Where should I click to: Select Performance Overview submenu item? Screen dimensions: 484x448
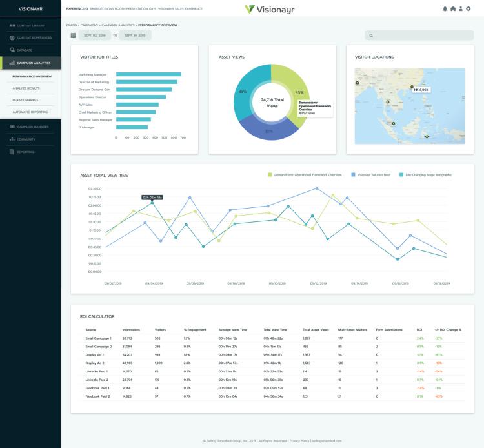pyautogui.click(x=32, y=76)
